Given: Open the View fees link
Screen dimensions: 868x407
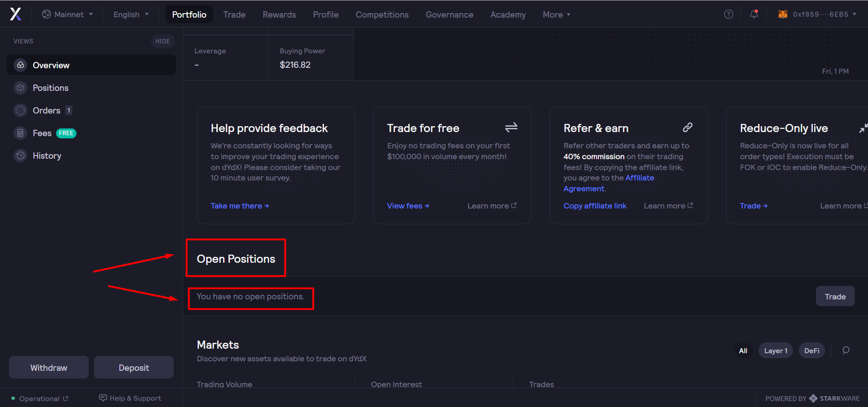Looking at the screenshot, I should click(408, 206).
